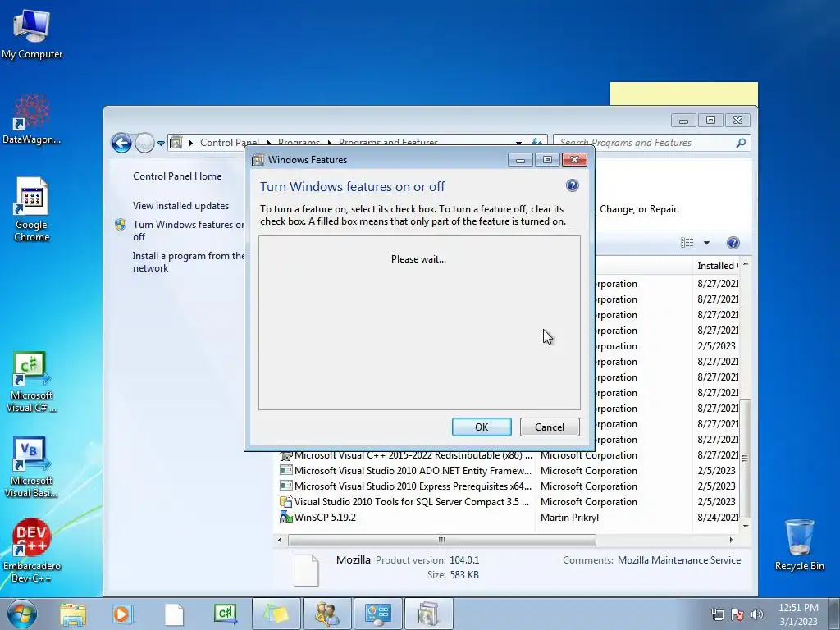Click OK in Windows Features dialog

[482, 427]
